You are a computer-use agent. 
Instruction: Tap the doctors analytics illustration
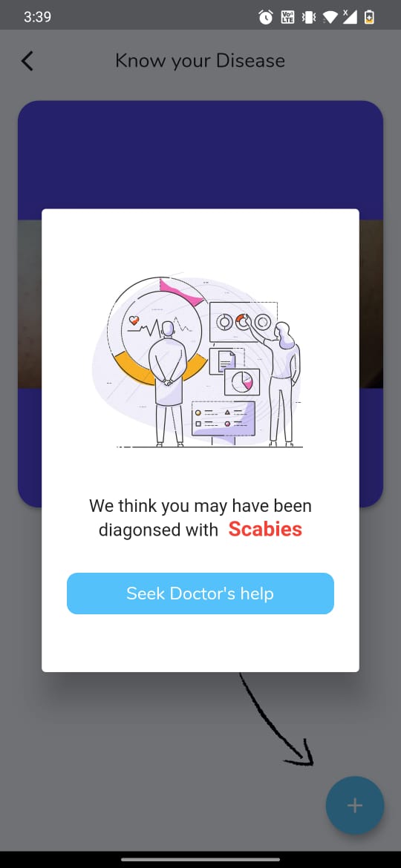coord(200,360)
